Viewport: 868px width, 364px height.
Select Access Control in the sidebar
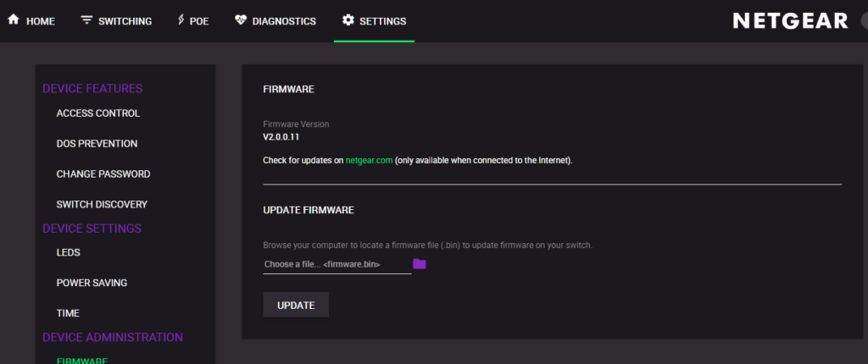click(98, 113)
